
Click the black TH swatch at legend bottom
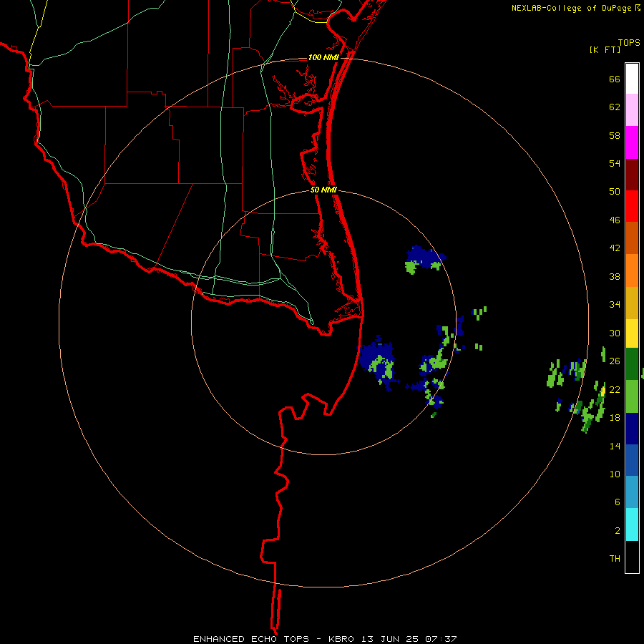(x=632, y=557)
